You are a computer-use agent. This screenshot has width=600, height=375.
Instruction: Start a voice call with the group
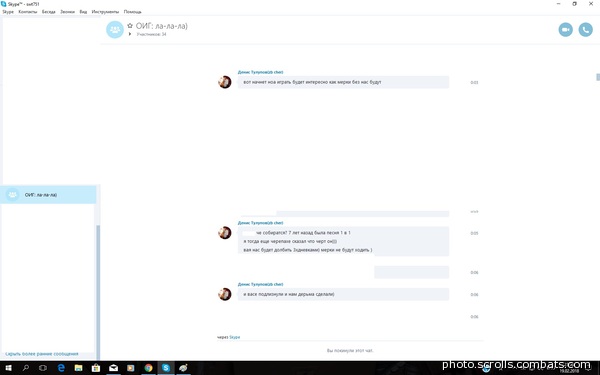[x=585, y=29]
